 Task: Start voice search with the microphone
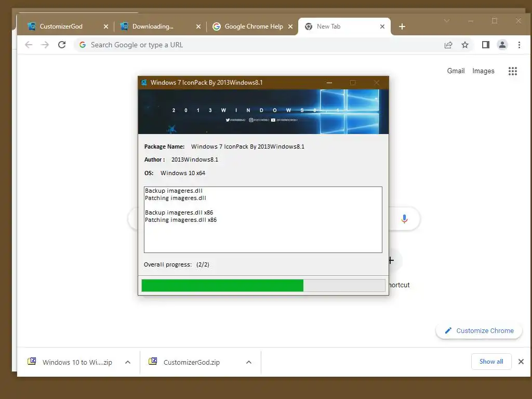(404, 219)
